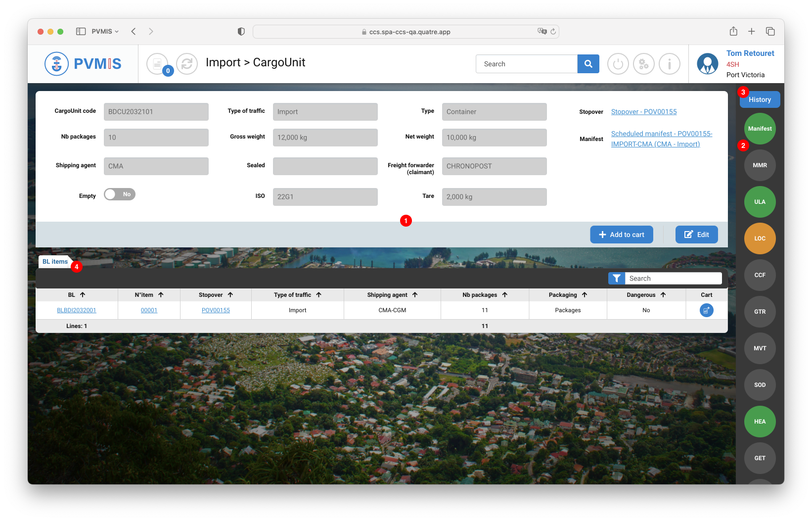Image resolution: width=812 pixels, height=521 pixels.
Task: Click the refresh circular arrows icon
Action: [187, 64]
